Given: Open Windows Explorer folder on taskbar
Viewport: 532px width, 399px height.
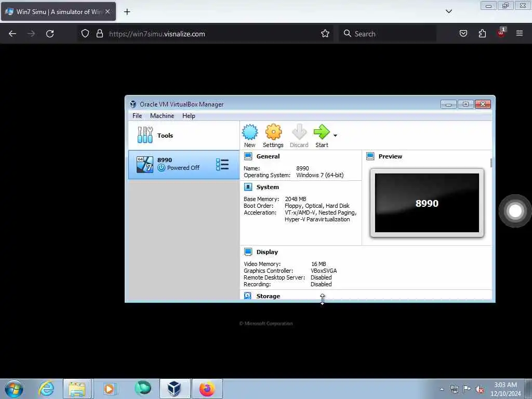Looking at the screenshot, I should tap(77, 389).
